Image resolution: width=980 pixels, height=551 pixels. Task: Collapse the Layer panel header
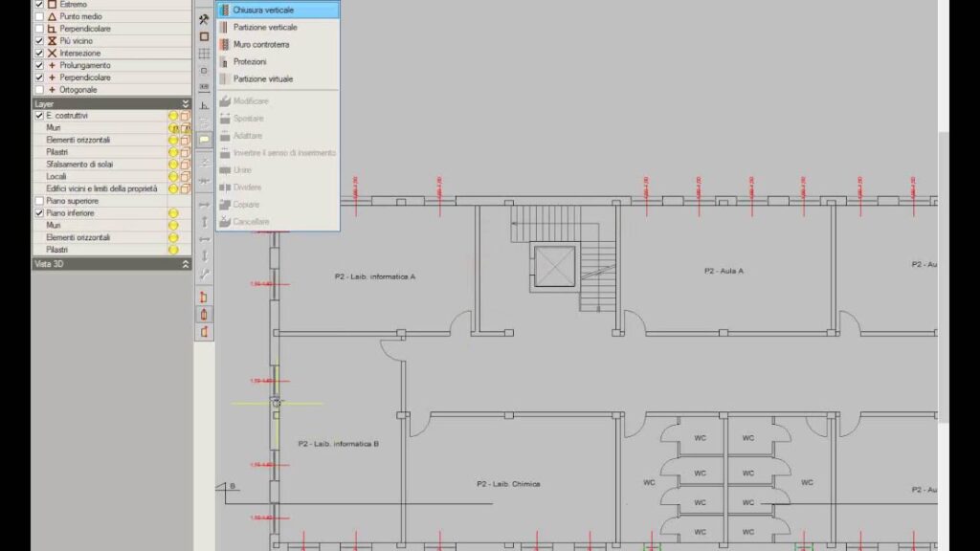point(185,103)
